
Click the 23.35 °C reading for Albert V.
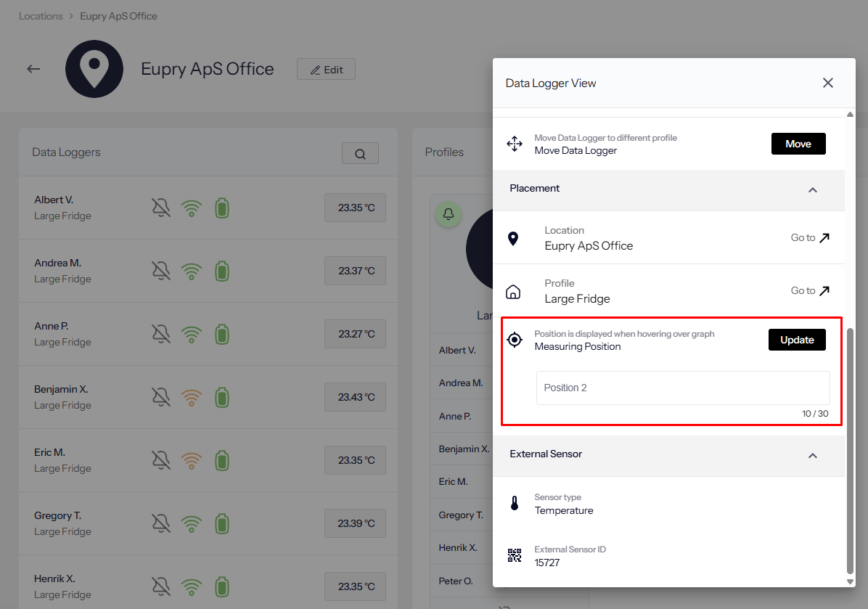(356, 208)
